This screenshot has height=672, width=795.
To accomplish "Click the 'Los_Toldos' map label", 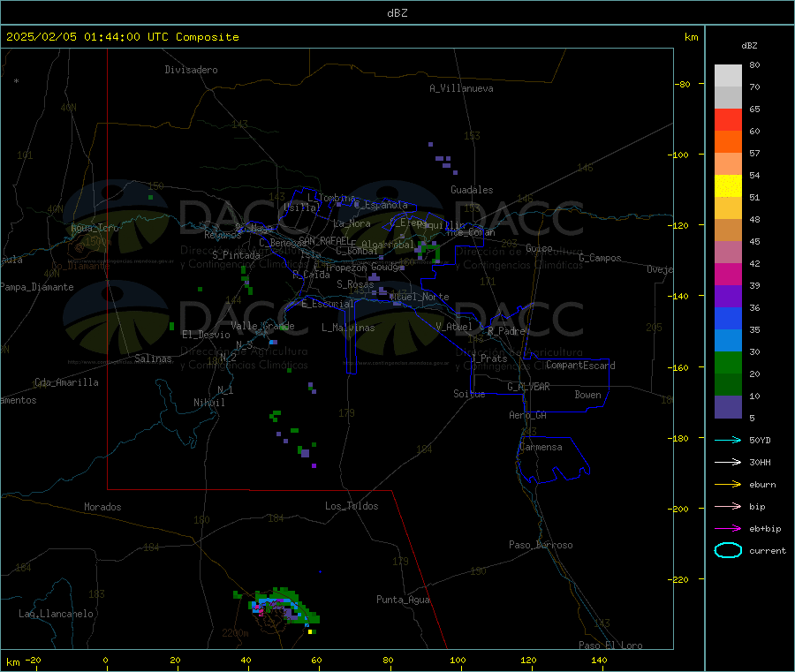I will tap(352, 506).
